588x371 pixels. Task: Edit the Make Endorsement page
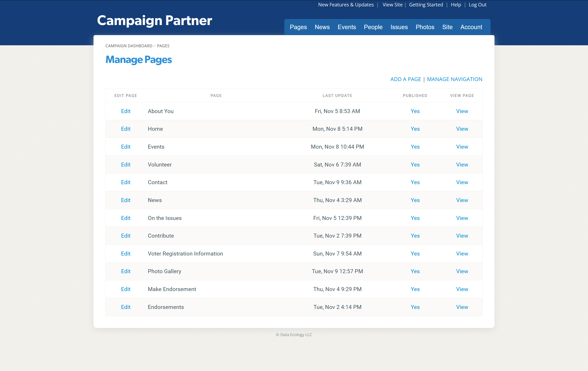point(125,289)
